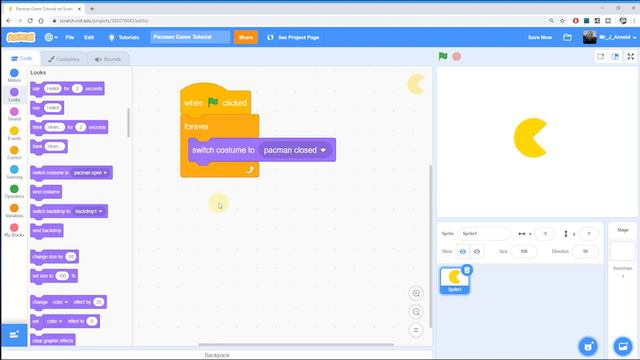This screenshot has height=360, width=640.
Task: Open the Tutorials menu item
Action: click(x=124, y=37)
